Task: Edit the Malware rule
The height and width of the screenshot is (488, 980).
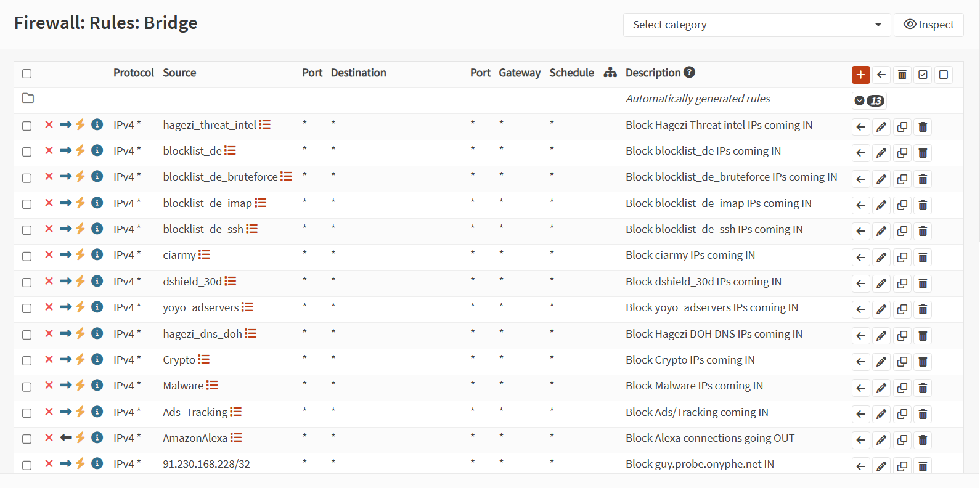Action: pos(881,388)
